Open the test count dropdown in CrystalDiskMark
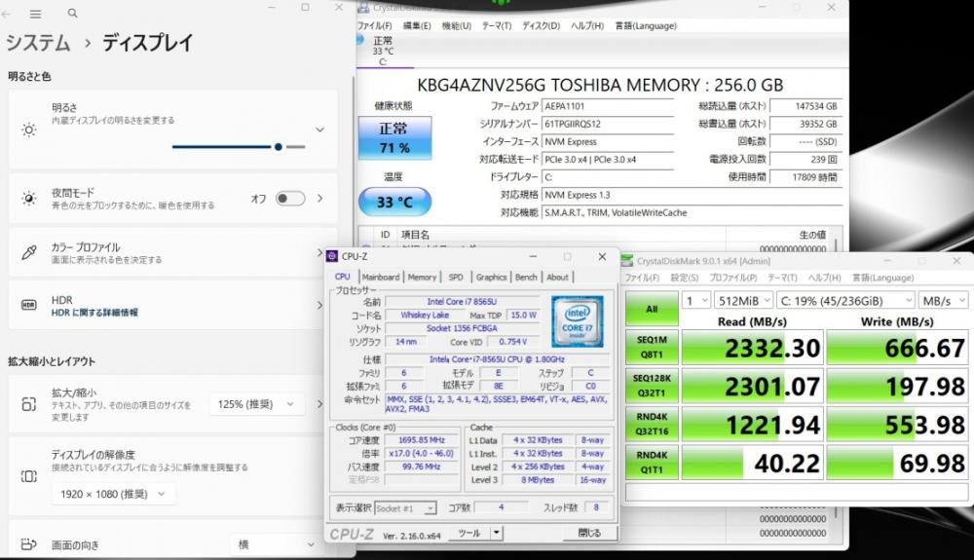 [695, 301]
